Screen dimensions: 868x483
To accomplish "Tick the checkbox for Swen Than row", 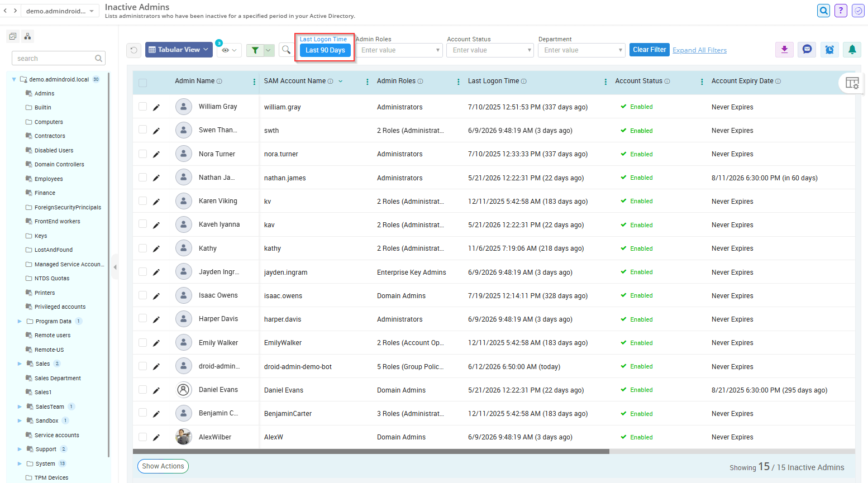I will 142,130.
